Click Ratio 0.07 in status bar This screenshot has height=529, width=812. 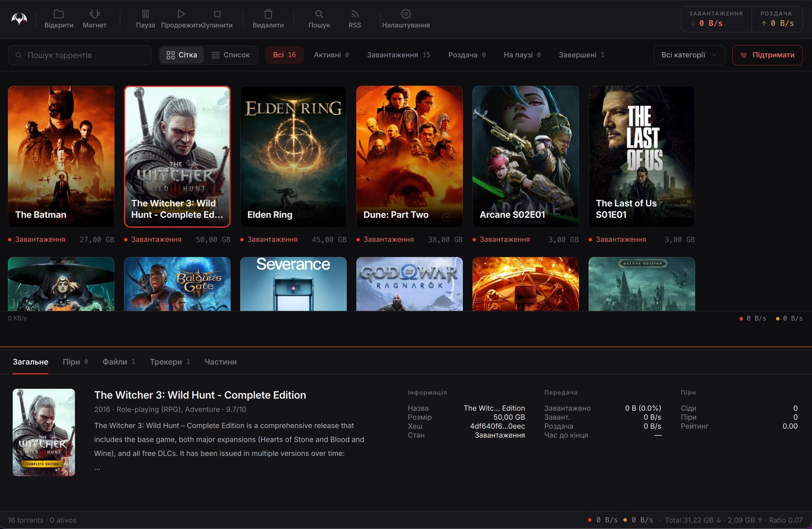[x=786, y=520]
